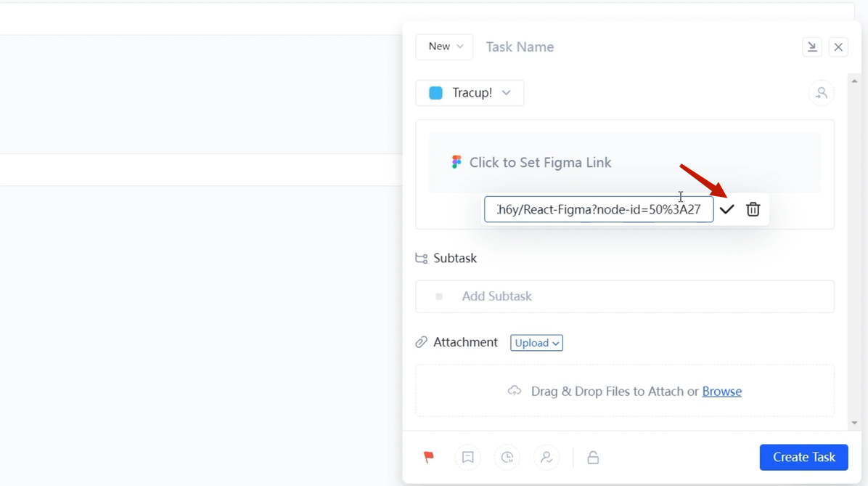The height and width of the screenshot is (486, 868).
Task: Click the Browse files link
Action: coord(721,392)
